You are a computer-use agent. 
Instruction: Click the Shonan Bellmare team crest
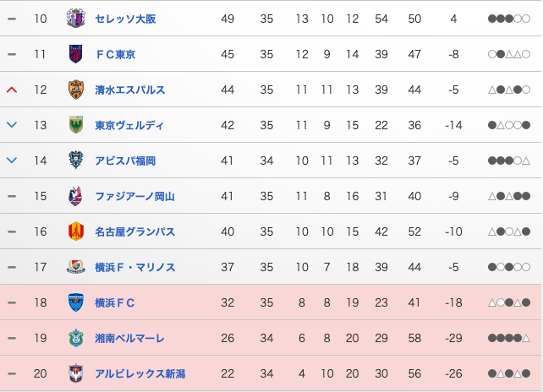click(76, 338)
